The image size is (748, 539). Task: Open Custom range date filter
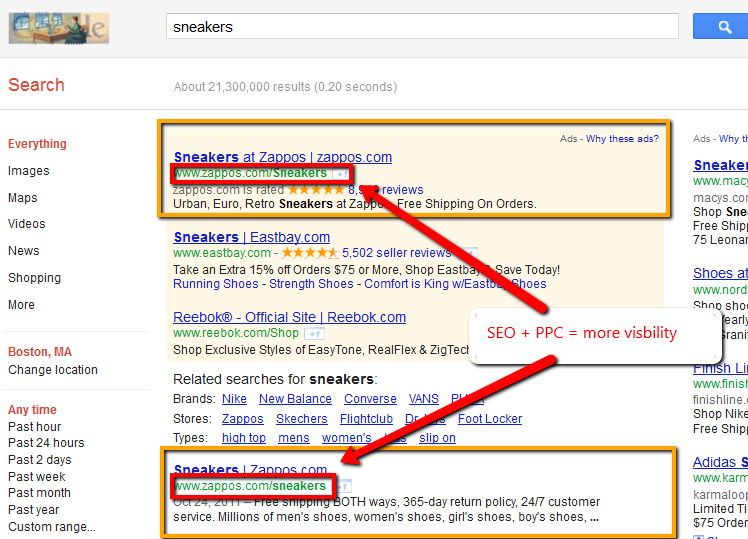click(52, 527)
